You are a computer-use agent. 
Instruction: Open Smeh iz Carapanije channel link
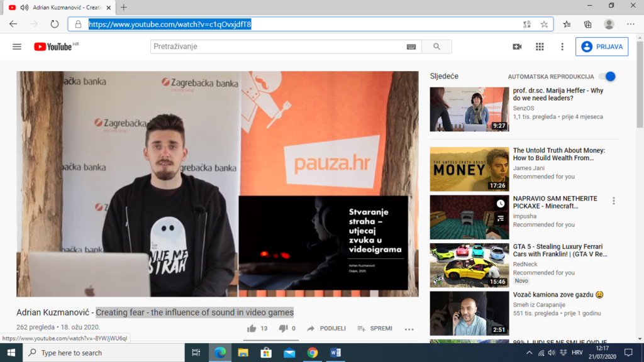tap(539, 305)
